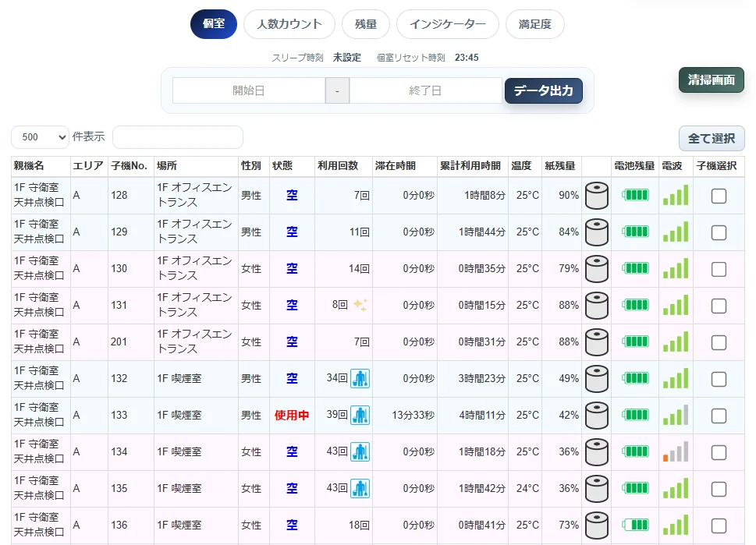Click the sparkle icon in row 131
This screenshot has height=545, width=756.
click(360, 305)
